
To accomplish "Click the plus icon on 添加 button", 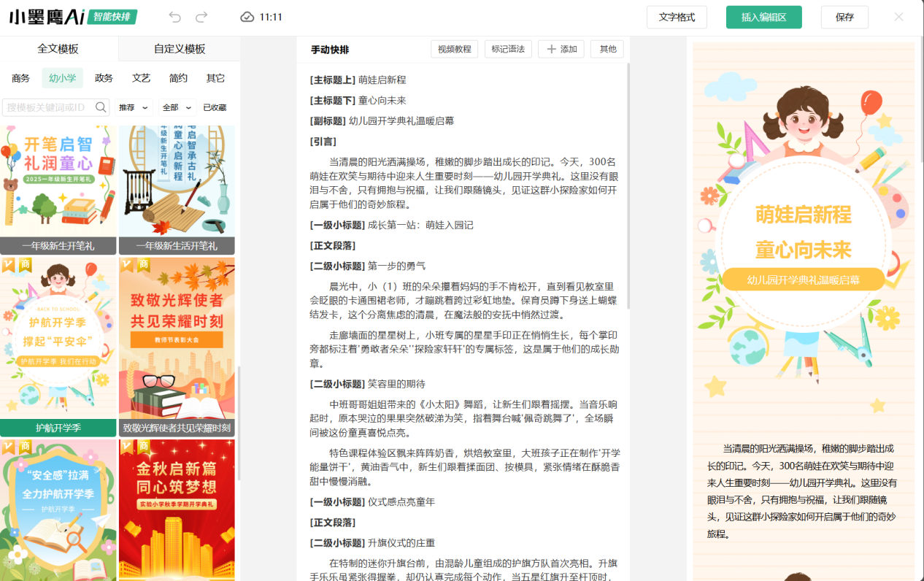I will (x=552, y=49).
